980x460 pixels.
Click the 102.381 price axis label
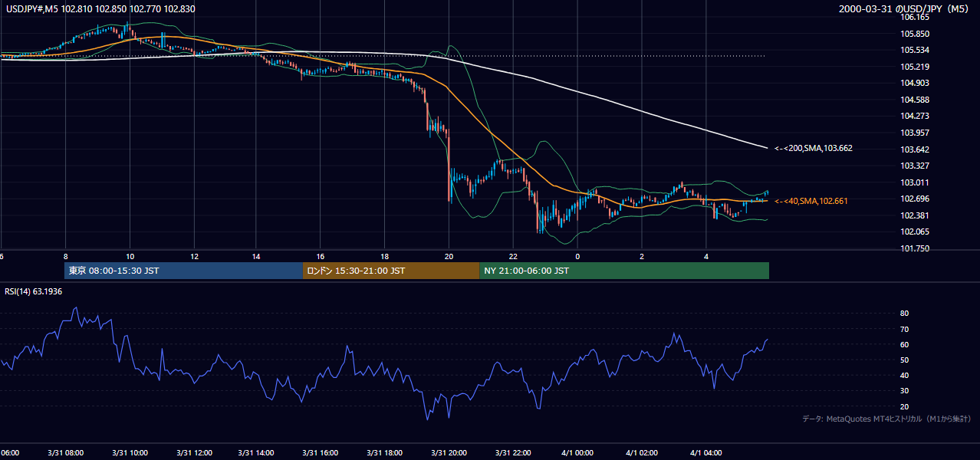[x=915, y=215]
